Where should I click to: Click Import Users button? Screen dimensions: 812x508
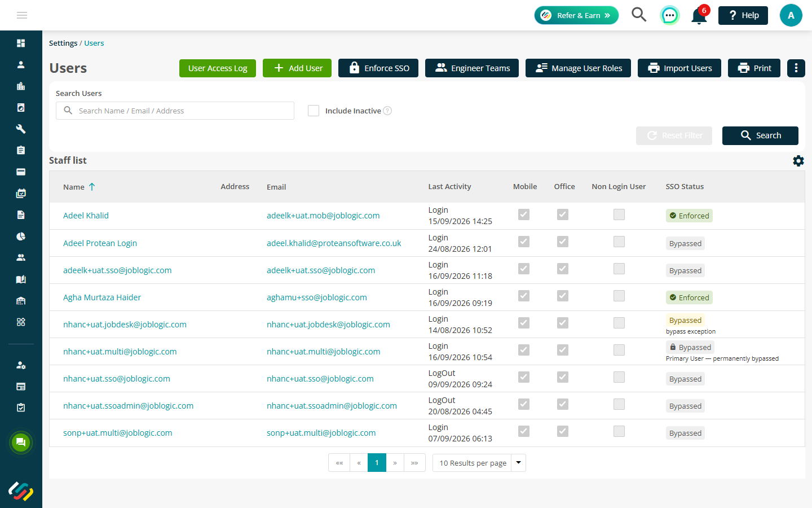pyautogui.click(x=679, y=68)
